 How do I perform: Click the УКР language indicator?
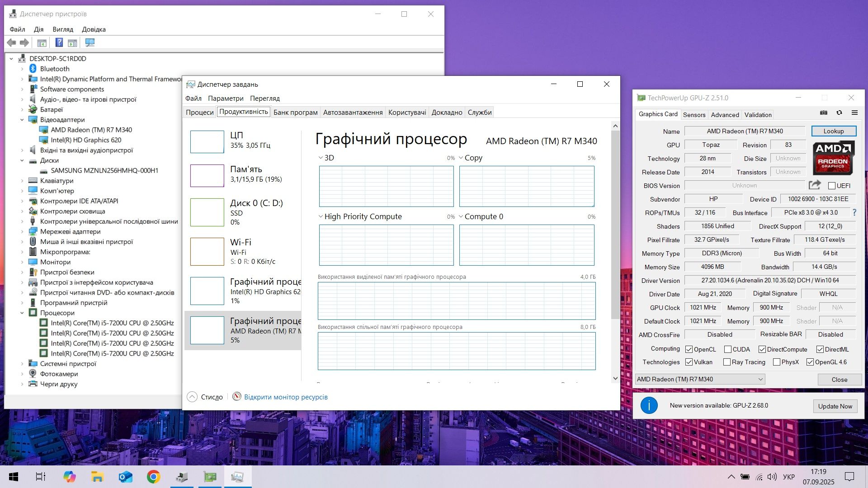789,477
